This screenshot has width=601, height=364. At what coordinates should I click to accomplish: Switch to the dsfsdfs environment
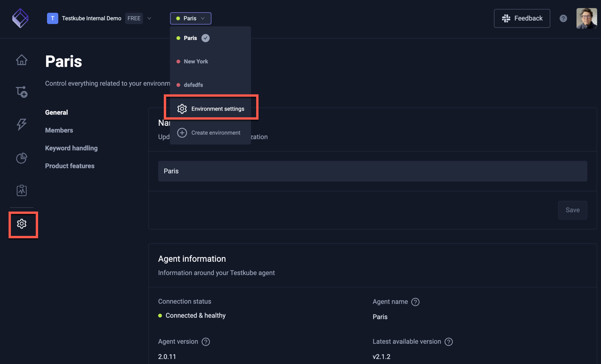click(210, 85)
